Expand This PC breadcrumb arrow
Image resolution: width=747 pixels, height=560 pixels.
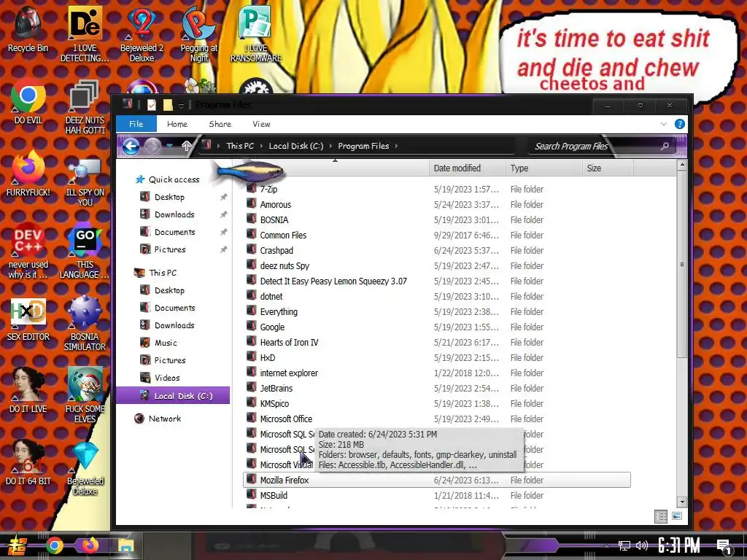pyautogui.click(x=262, y=146)
